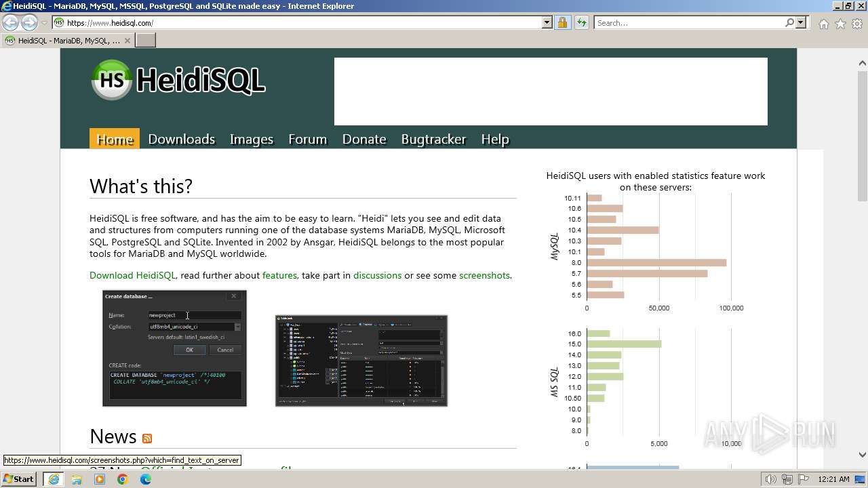The width and height of the screenshot is (868, 488).
Task: Open the Bugtracker menu item
Action: (x=433, y=139)
